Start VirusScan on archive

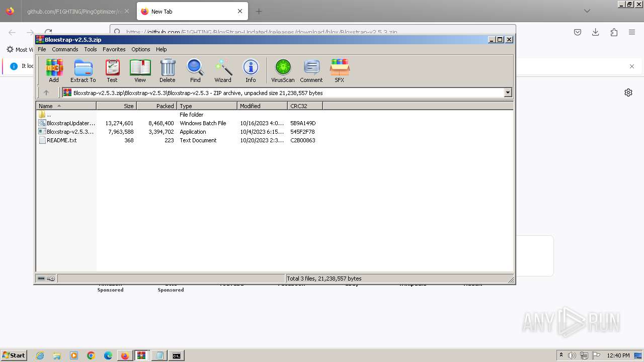(283, 70)
